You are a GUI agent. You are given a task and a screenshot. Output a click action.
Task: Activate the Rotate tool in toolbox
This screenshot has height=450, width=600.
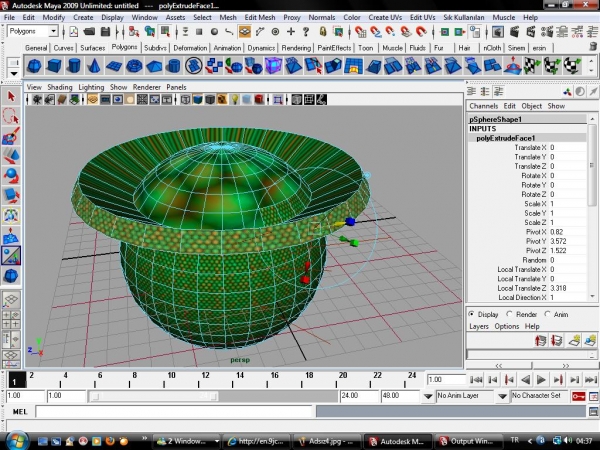tap(11, 176)
